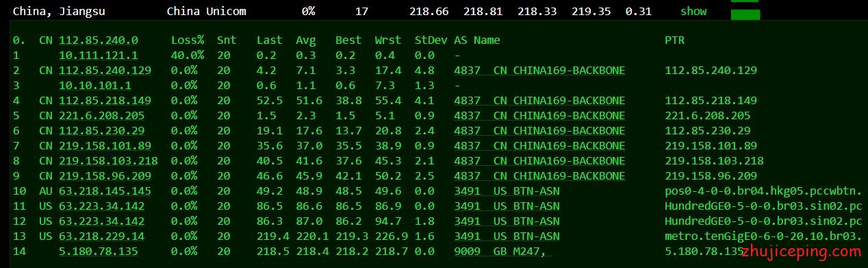Open hop 12 AS link 3491 US BTN-ASN
This screenshot has height=268, width=868.
pos(507,221)
